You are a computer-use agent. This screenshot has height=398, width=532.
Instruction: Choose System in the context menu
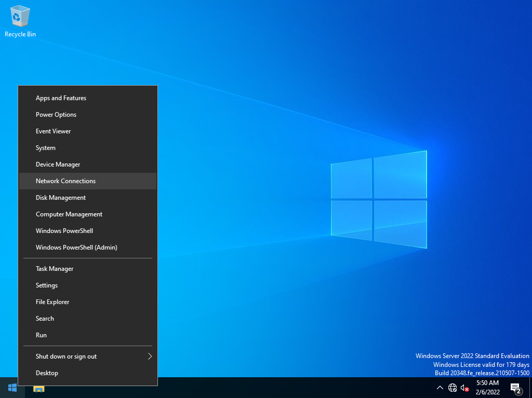[88, 148]
